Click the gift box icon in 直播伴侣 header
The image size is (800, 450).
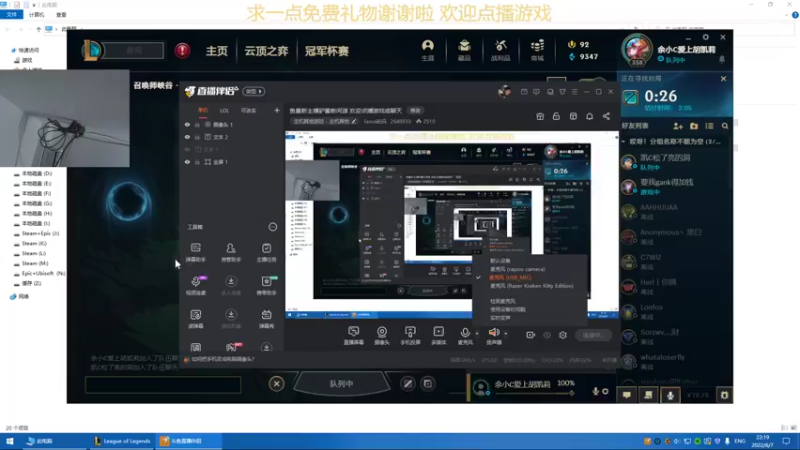[x=540, y=116]
